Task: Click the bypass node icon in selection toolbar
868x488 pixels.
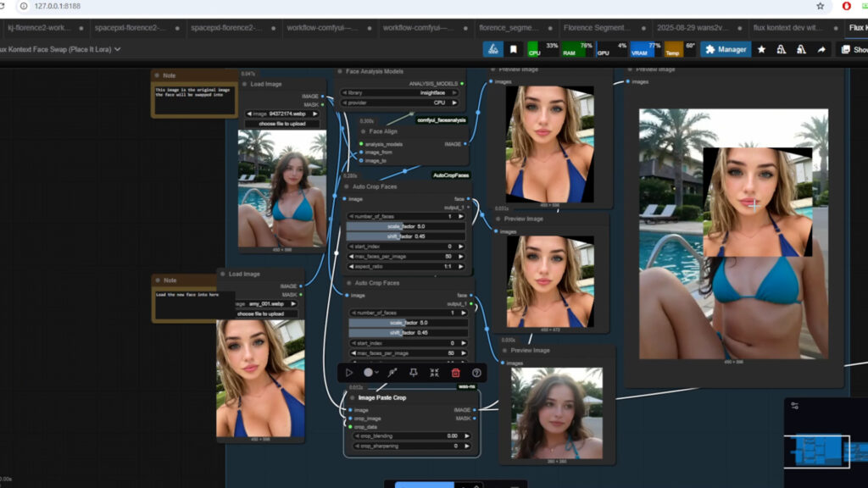Action: coord(392,372)
